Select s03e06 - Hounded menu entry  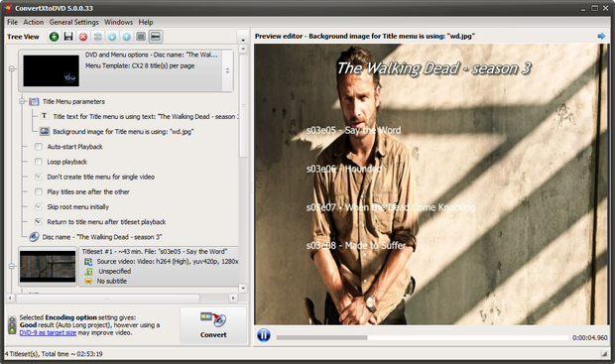(x=343, y=169)
